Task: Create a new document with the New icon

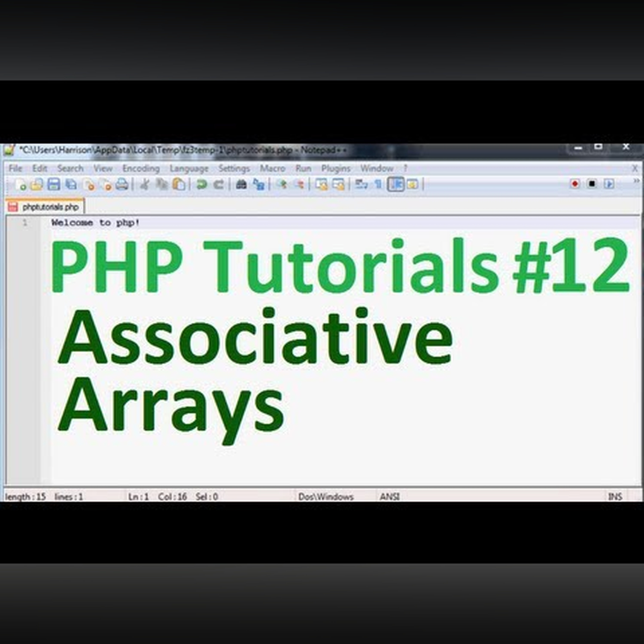Action: pyautogui.click(x=21, y=184)
